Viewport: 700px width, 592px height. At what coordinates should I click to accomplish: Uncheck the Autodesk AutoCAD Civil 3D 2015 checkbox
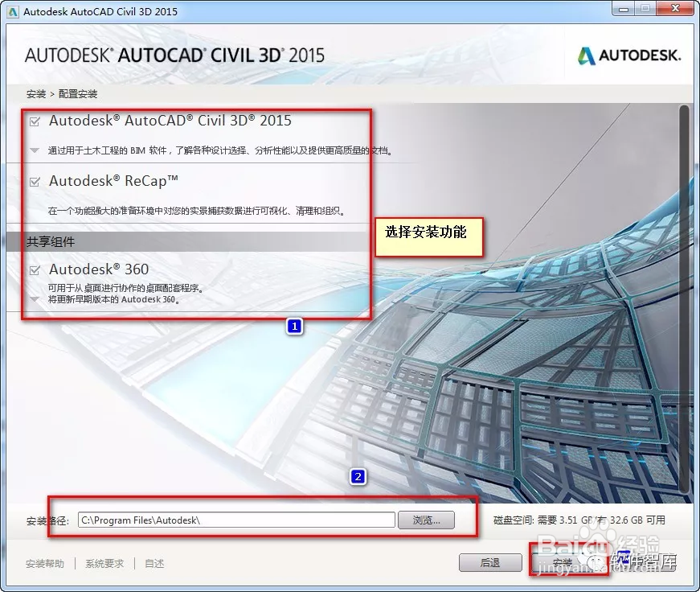coord(35,121)
